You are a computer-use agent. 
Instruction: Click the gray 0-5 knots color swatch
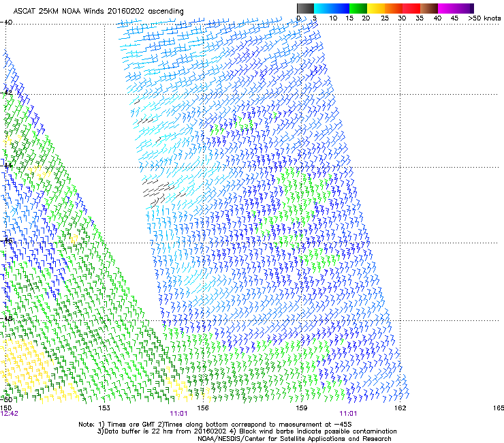(x=305, y=8)
